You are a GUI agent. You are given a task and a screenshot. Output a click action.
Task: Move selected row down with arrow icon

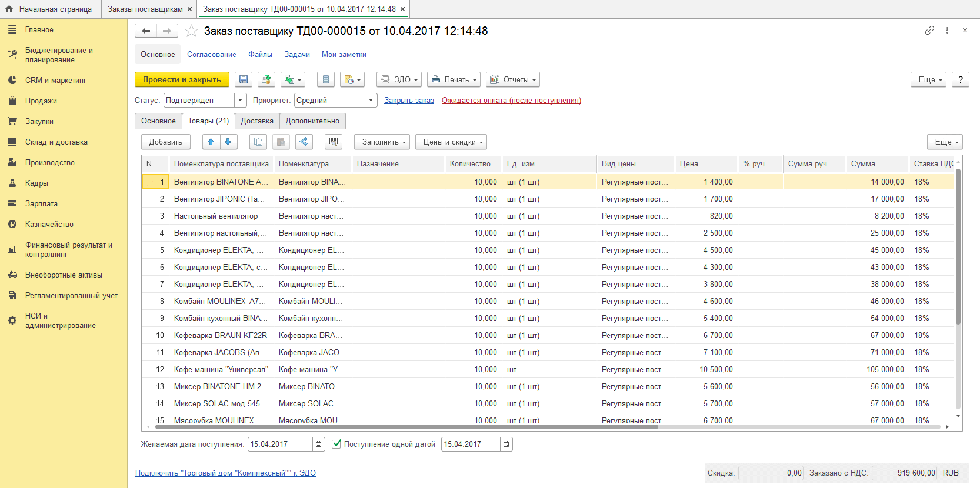pos(228,142)
